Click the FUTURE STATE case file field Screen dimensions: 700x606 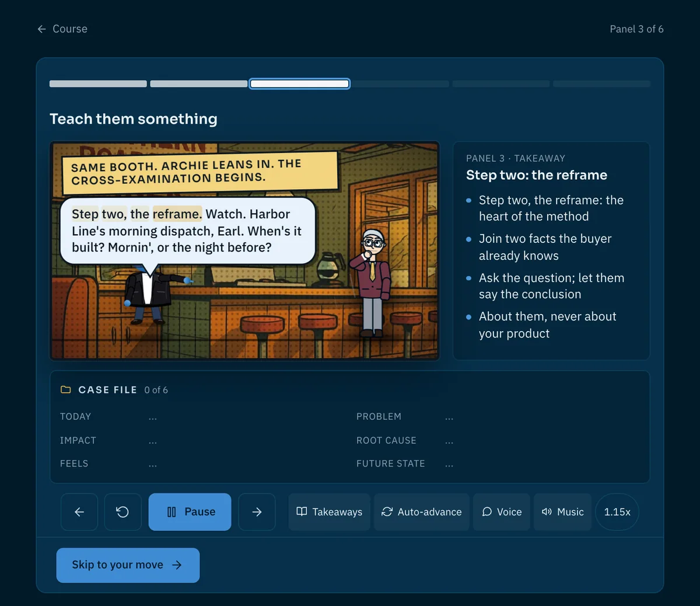coord(498,464)
